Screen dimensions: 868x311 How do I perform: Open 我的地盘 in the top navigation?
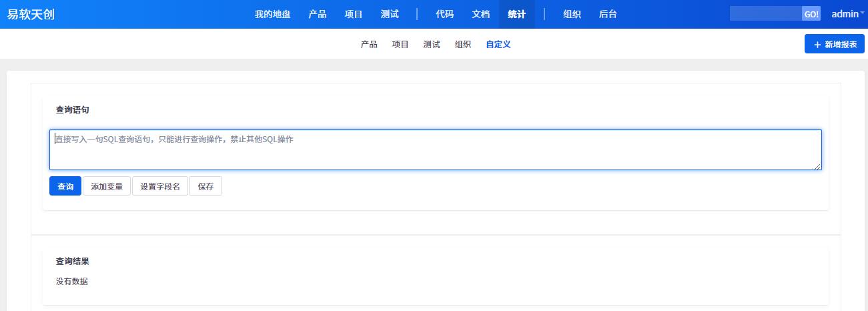[272, 14]
